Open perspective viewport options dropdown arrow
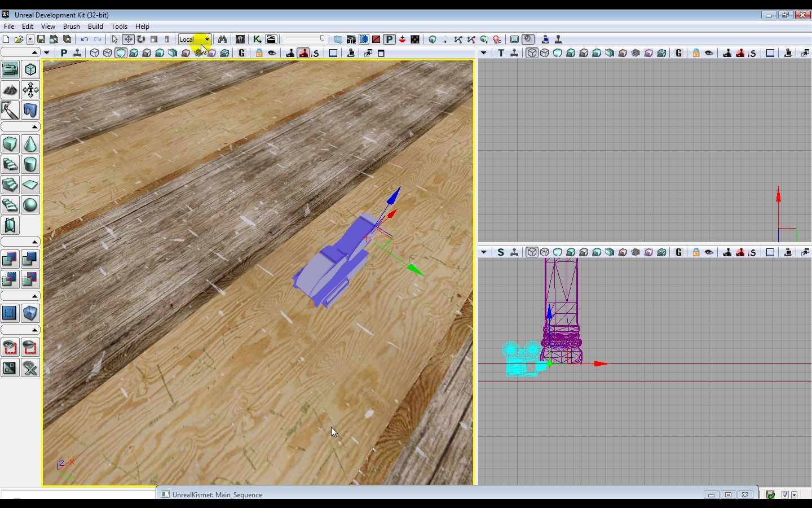812x508 pixels. 47,53
